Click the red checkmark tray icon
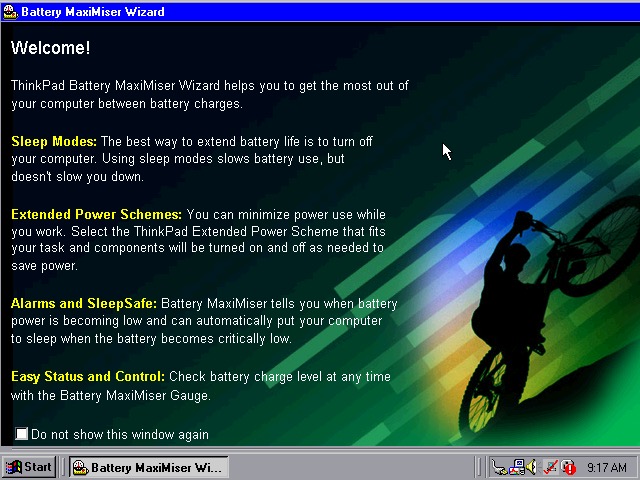The height and width of the screenshot is (480, 640). coord(551,467)
